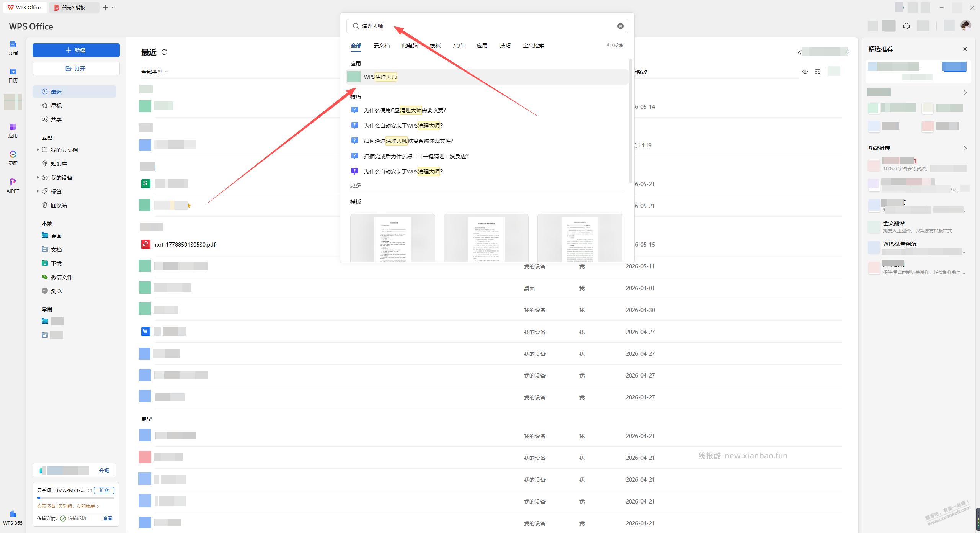980x533 pixels.
Task: Select the WPS清理大师 app search result
Action: pyautogui.click(x=487, y=77)
